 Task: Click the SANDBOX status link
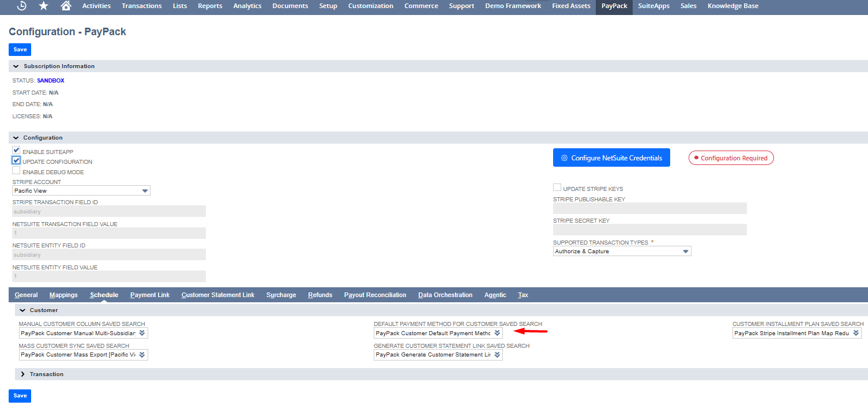click(x=51, y=81)
